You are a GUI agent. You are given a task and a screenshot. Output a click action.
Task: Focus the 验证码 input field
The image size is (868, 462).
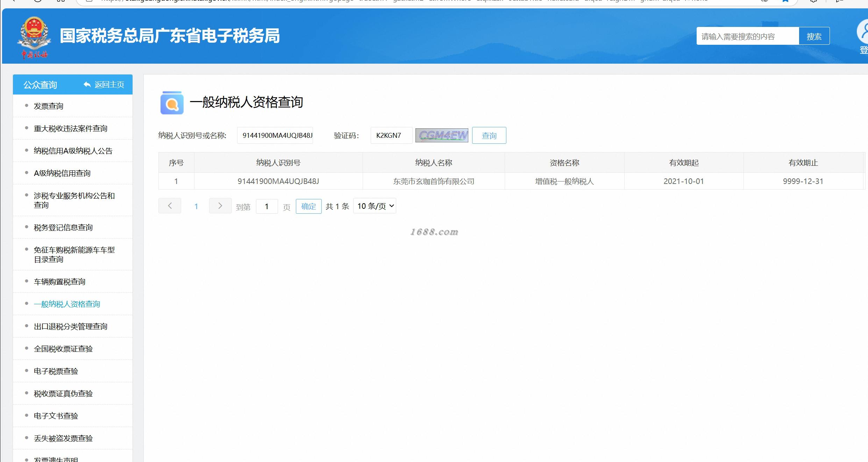coord(391,135)
